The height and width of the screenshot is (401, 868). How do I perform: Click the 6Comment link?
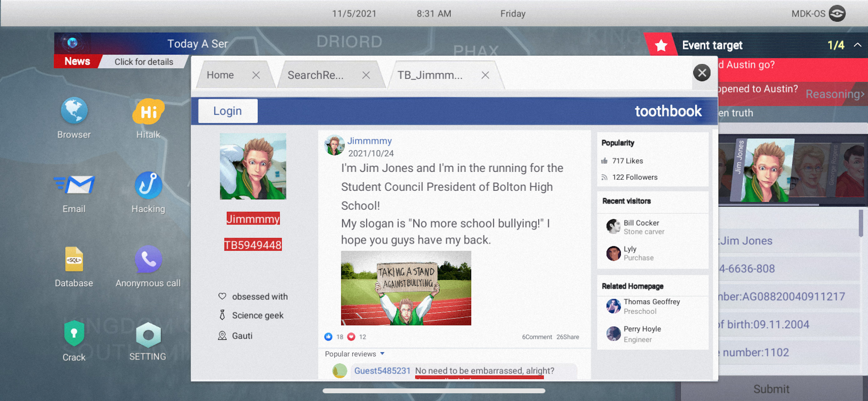coord(537,337)
